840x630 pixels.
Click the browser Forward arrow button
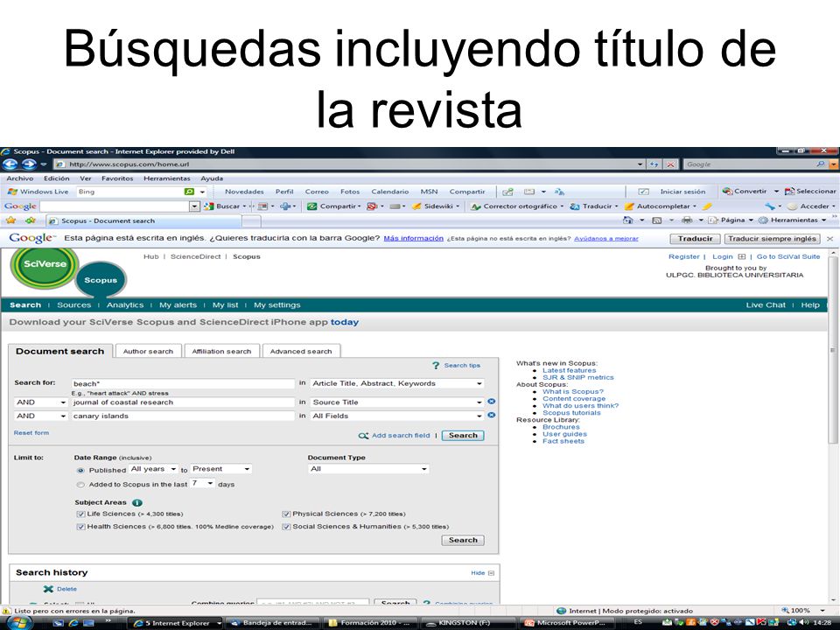tap(29, 164)
